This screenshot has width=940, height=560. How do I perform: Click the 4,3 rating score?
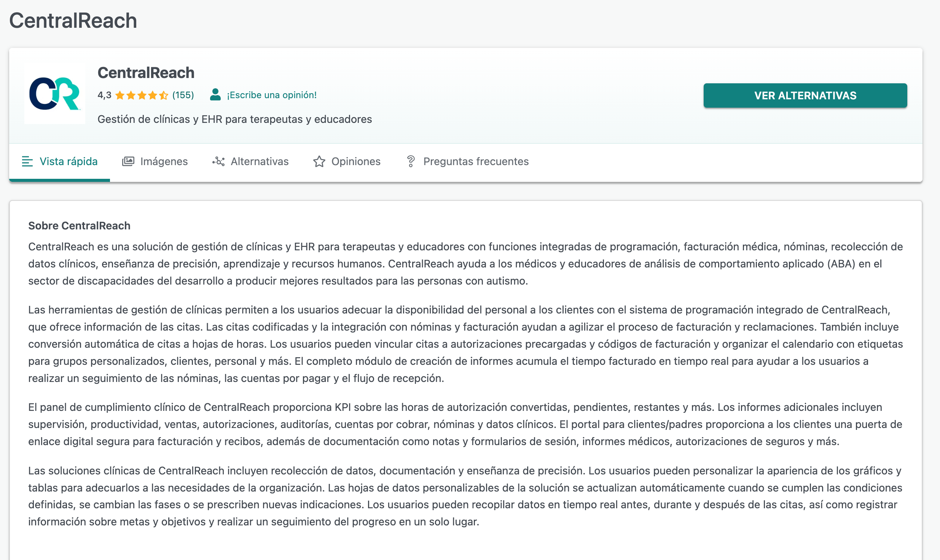coord(104,95)
